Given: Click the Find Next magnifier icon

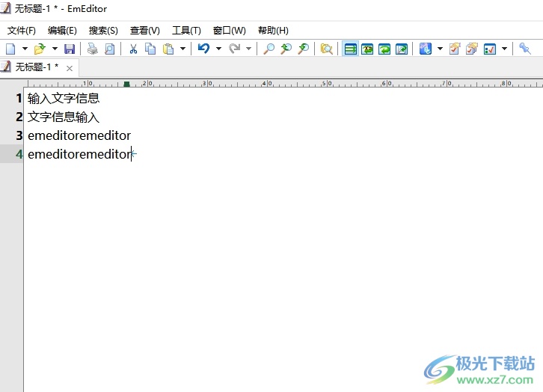Looking at the screenshot, I should tap(304, 49).
